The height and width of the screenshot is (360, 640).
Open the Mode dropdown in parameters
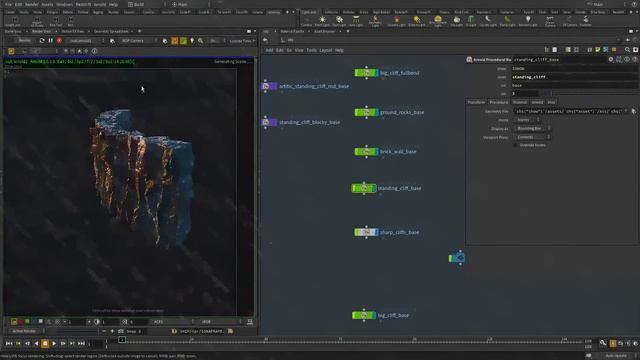[527, 120]
